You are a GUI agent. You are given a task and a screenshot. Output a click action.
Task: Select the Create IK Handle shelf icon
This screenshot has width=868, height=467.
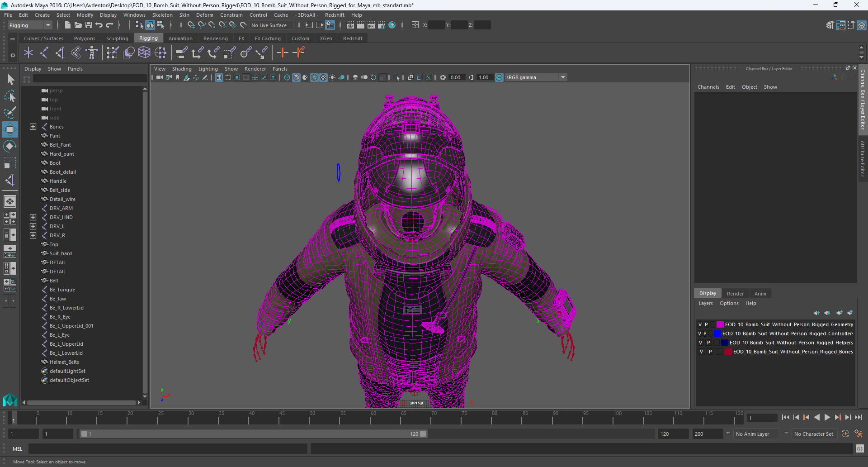pyautogui.click(x=76, y=53)
